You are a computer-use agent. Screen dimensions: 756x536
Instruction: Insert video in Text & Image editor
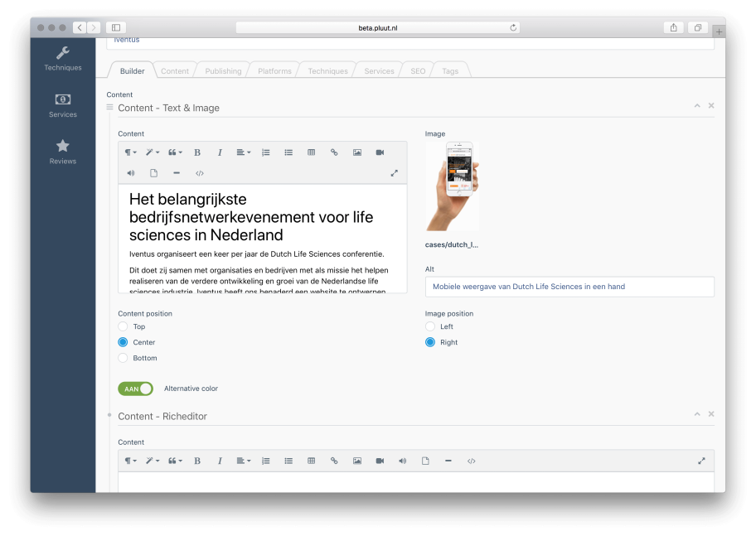(380, 152)
